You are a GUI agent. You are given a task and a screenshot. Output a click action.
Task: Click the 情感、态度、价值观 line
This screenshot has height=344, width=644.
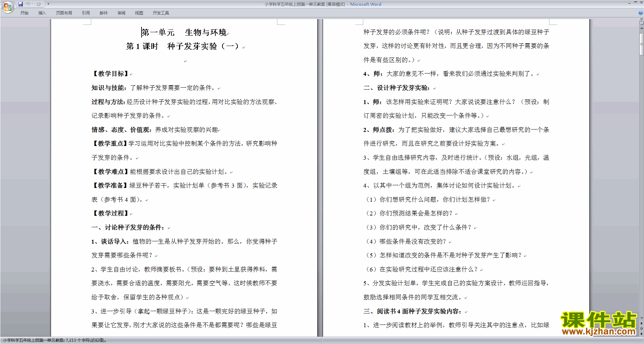point(155,130)
